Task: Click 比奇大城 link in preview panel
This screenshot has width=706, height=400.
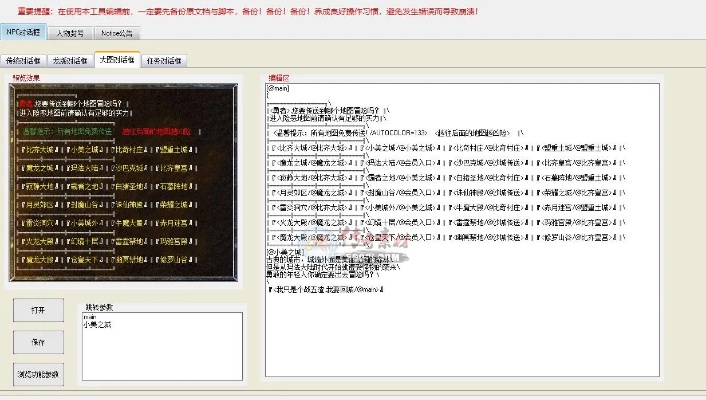Action: click(x=40, y=150)
